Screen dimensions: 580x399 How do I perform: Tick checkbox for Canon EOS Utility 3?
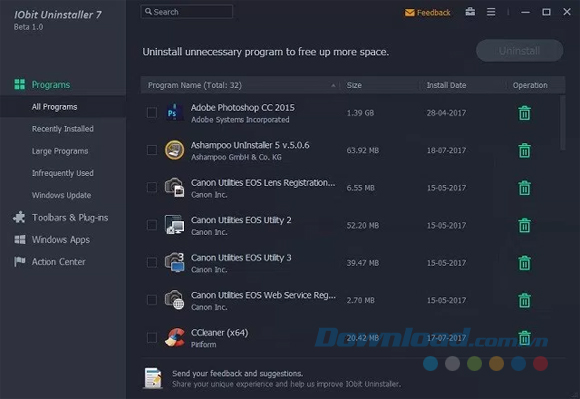coord(152,263)
